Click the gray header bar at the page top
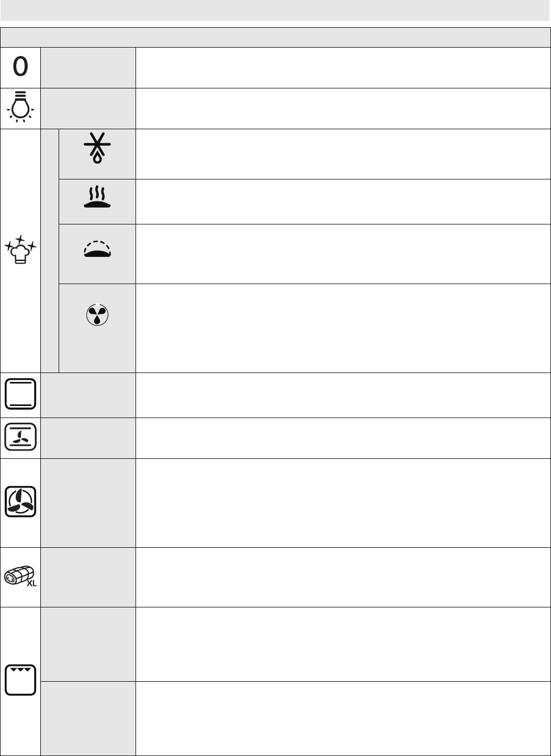This screenshot has width=551, height=756. (275, 10)
